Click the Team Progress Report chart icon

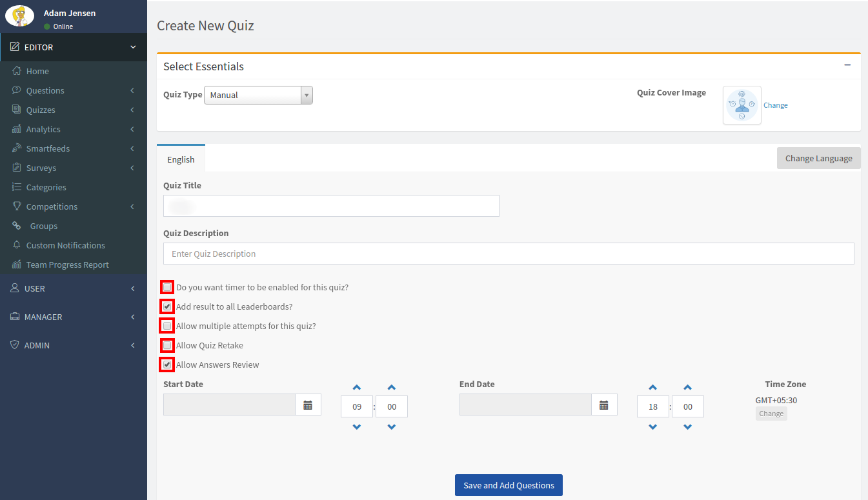[x=17, y=265]
